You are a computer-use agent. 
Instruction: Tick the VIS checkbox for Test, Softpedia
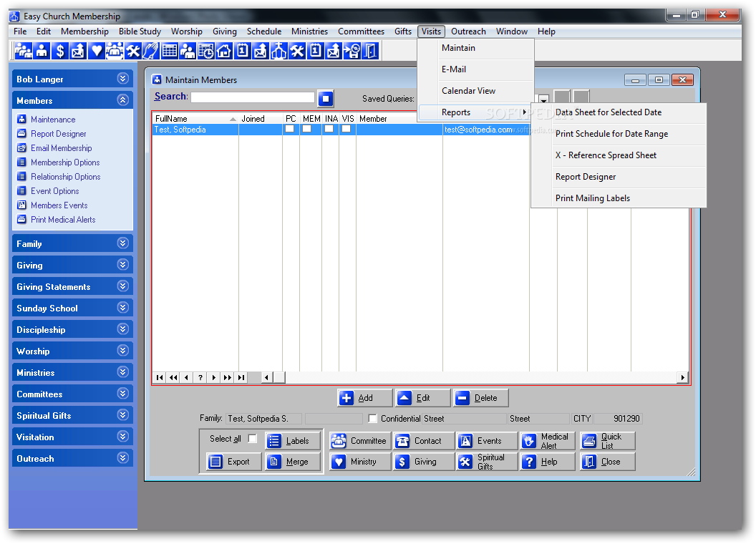point(346,130)
